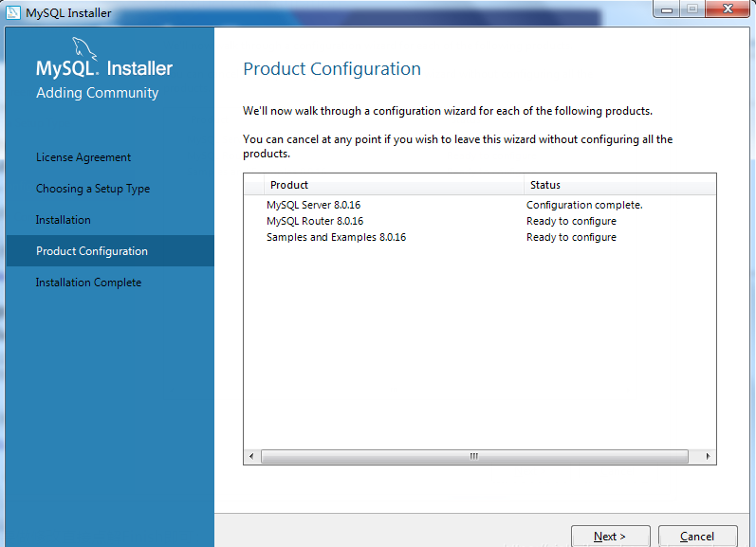Select the MySQL Router 8.0.16 row
756x547 pixels.
coord(480,221)
